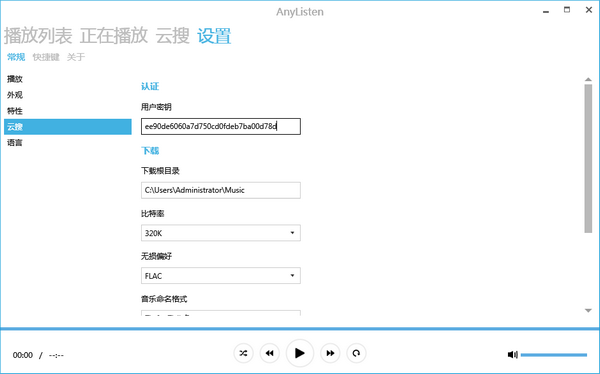Open the 快捷键 settings sub-tab
The width and height of the screenshot is (600, 374).
(46, 57)
